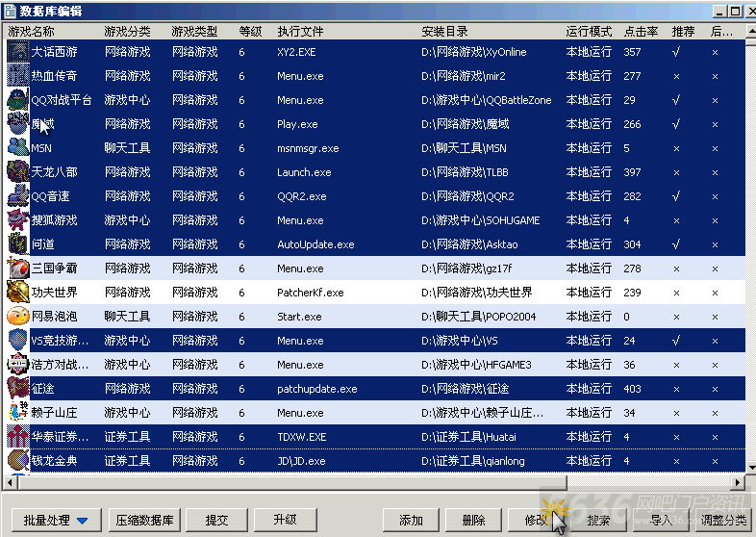Click the 删除 button
The width and height of the screenshot is (756, 537).
pyautogui.click(x=473, y=520)
